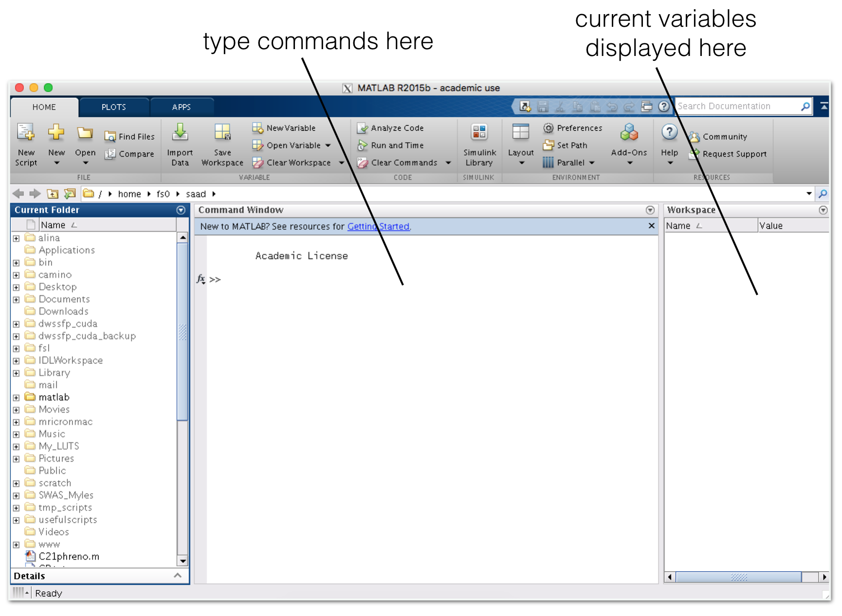The height and width of the screenshot is (616, 842).
Task: Click Run and Time
Action: tap(391, 145)
